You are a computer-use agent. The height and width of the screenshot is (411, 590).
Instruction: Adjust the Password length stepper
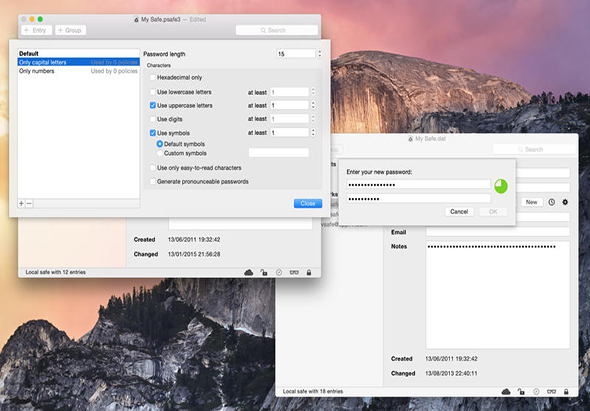tap(319, 54)
